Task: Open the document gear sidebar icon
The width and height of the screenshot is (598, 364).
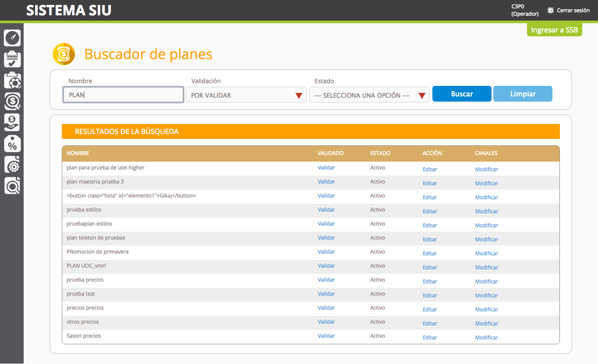Action: click(12, 164)
